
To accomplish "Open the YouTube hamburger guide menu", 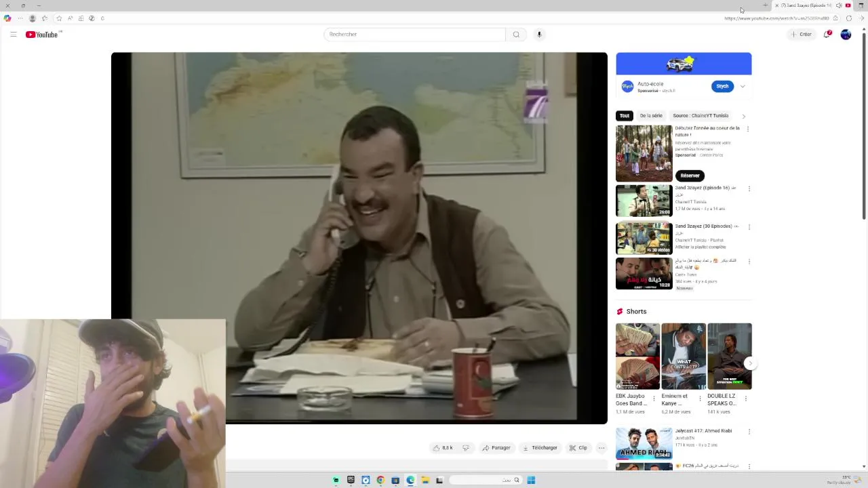I will (x=13, y=35).
